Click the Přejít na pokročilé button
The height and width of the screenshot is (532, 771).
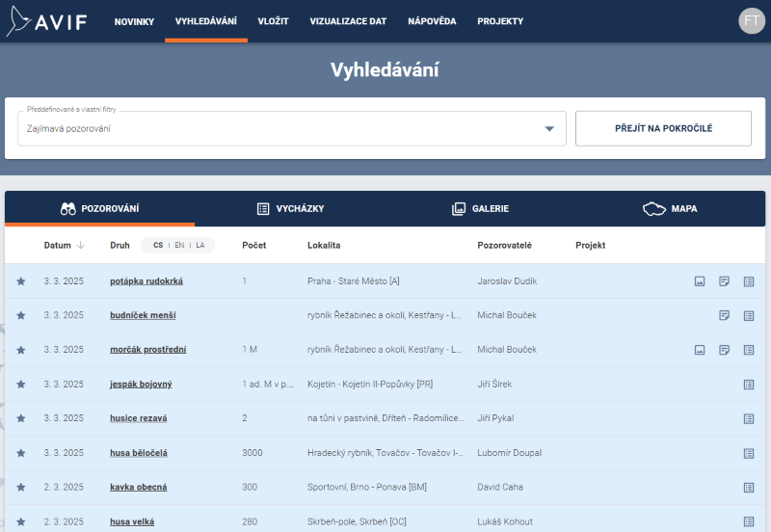[x=663, y=128]
